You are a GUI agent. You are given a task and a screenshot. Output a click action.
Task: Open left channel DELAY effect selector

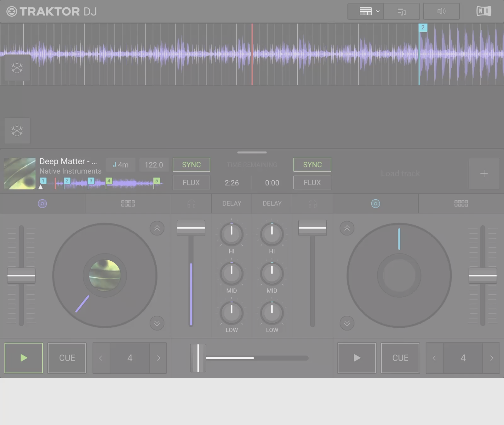point(232,204)
